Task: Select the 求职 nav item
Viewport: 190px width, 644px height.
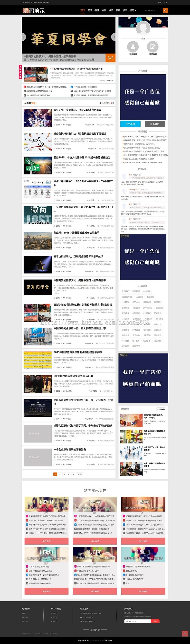Action: click(125, 10)
